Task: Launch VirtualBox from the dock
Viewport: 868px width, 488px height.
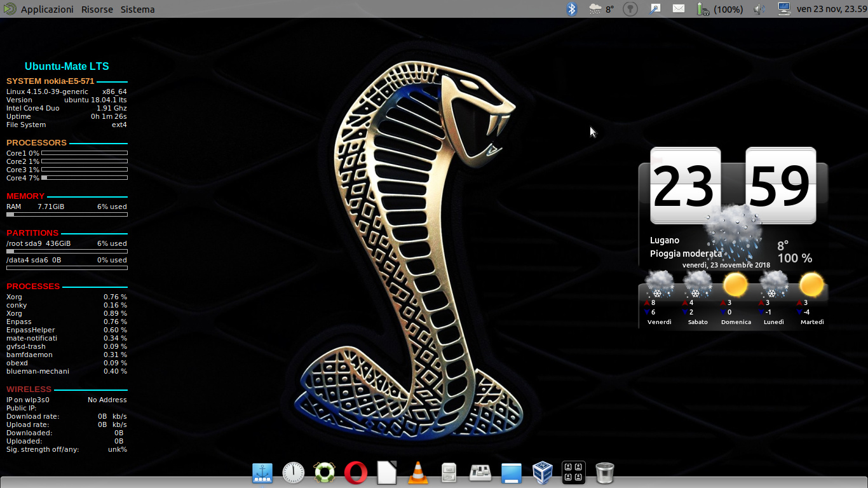Action: pos(542,473)
